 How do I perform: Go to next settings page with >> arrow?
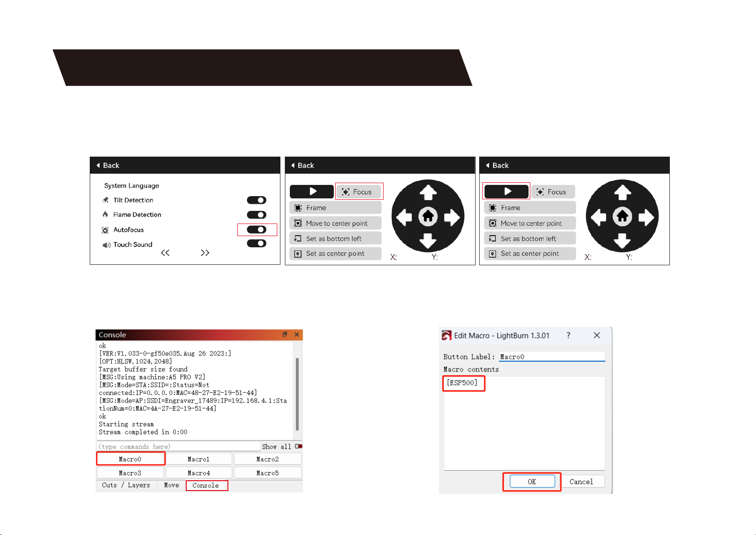point(205,253)
